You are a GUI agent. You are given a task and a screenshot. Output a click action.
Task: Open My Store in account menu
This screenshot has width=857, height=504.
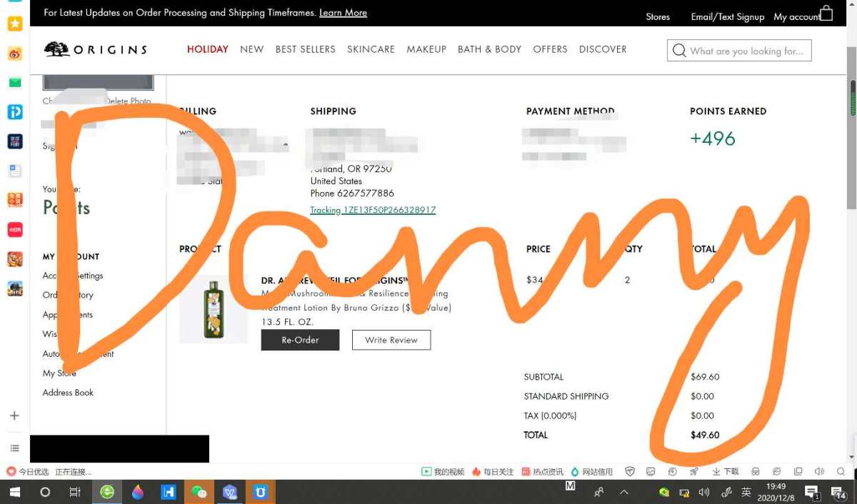click(x=59, y=373)
